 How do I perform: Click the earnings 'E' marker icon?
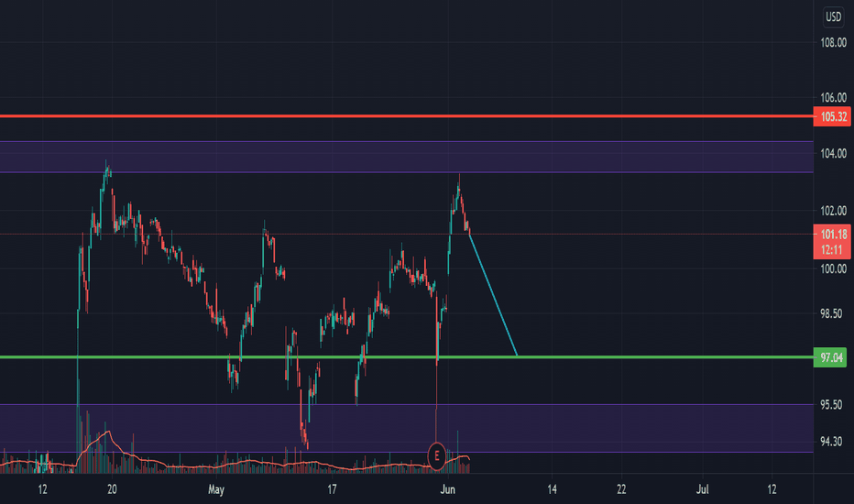point(436,456)
